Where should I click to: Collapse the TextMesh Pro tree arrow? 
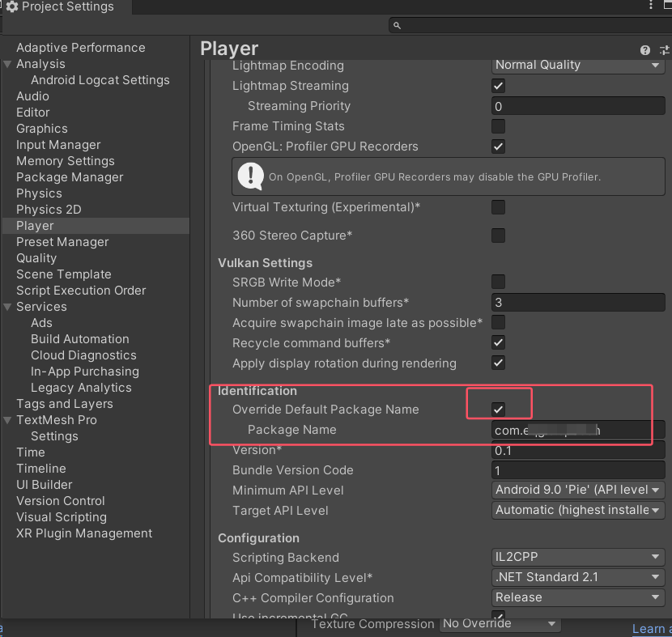click(x=7, y=420)
